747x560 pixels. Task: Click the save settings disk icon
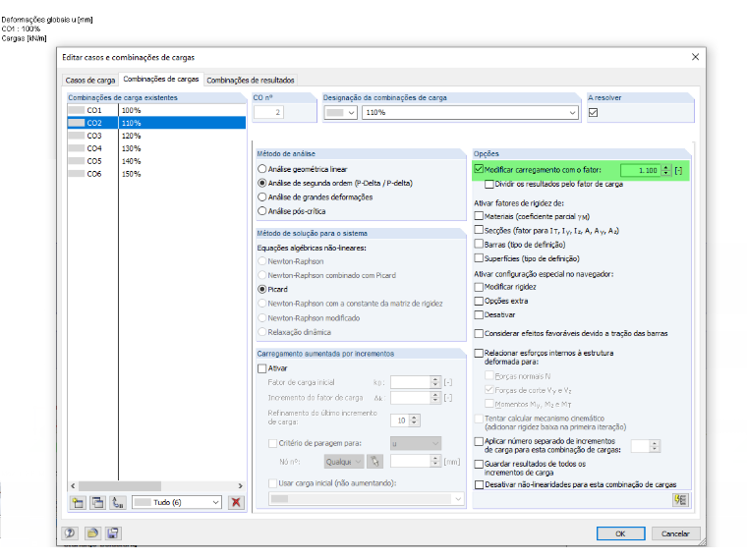(x=113, y=533)
